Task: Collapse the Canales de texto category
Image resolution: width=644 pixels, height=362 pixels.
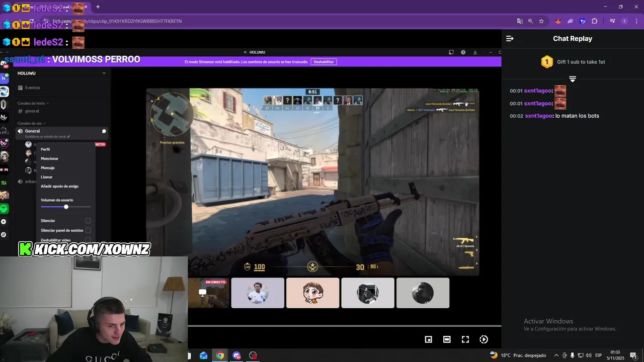Action: point(33,103)
